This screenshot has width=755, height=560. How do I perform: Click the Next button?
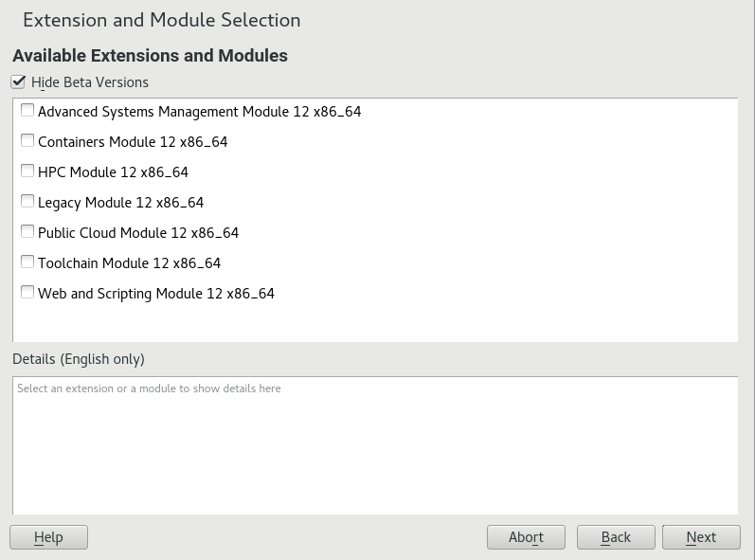coord(701,537)
